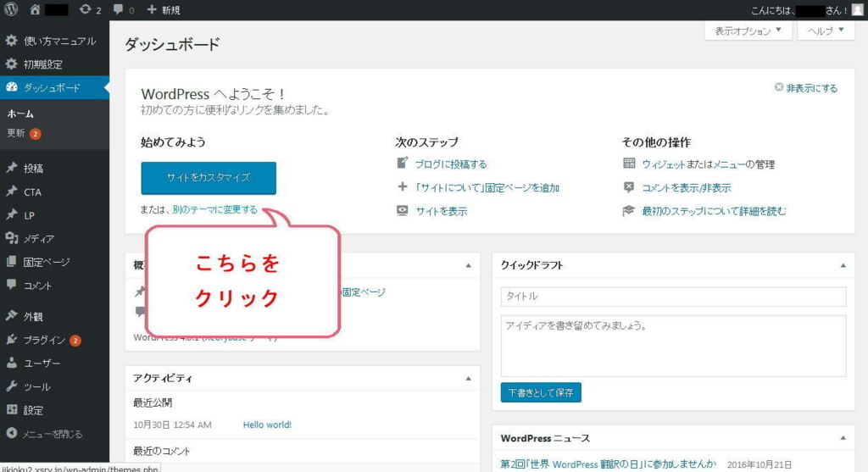Click the プラグイン update badge showing 2
Screen dimensions: 868x472
pos(75,341)
